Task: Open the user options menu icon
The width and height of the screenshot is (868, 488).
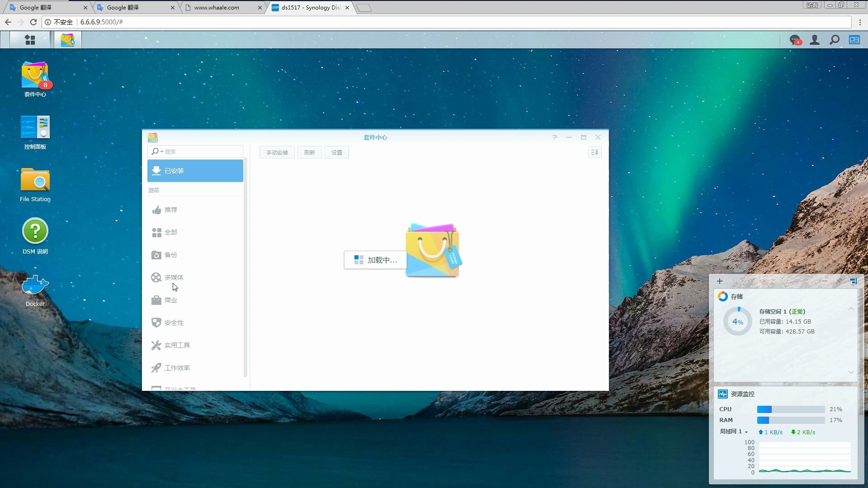Action: pos(815,40)
